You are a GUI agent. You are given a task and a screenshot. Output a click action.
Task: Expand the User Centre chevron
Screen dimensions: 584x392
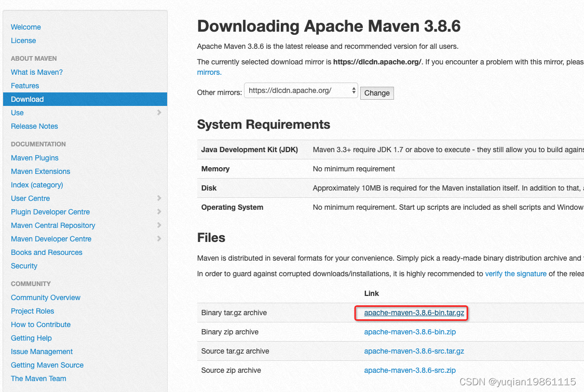click(x=159, y=198)
